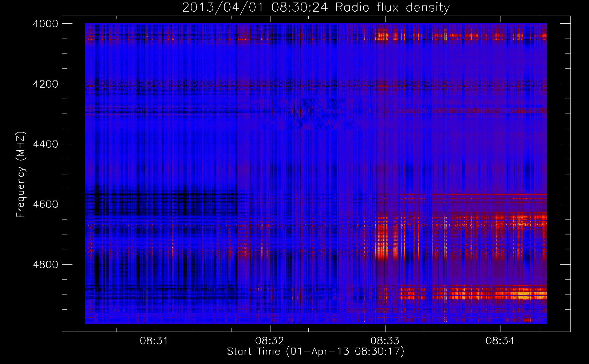The height and width of the screenshot is (364, 589).
Task: Click the 'Start Time (01-Apr-13 08:30:17)' label
Action: [316, 352]
